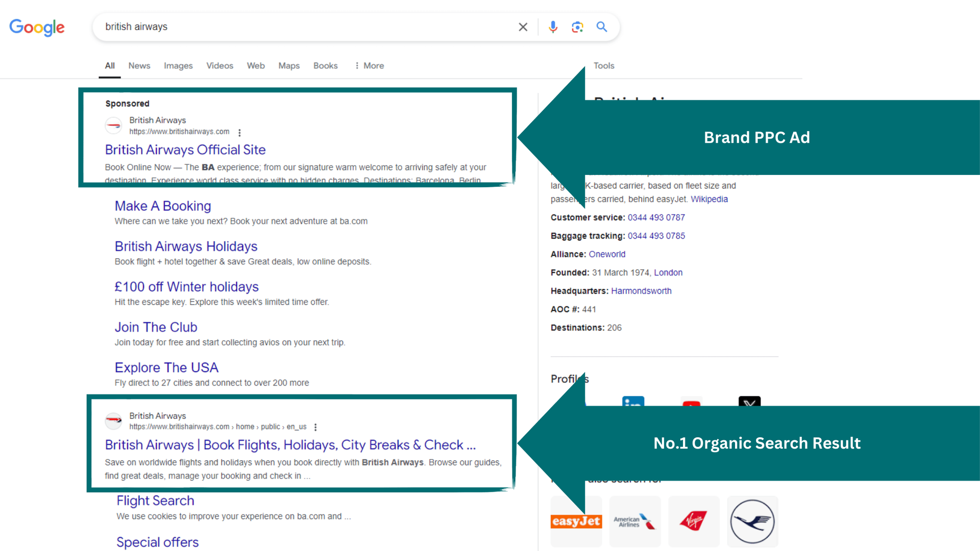Switch to the Books tab
The image size is (980, 551).
pos(326,66)
